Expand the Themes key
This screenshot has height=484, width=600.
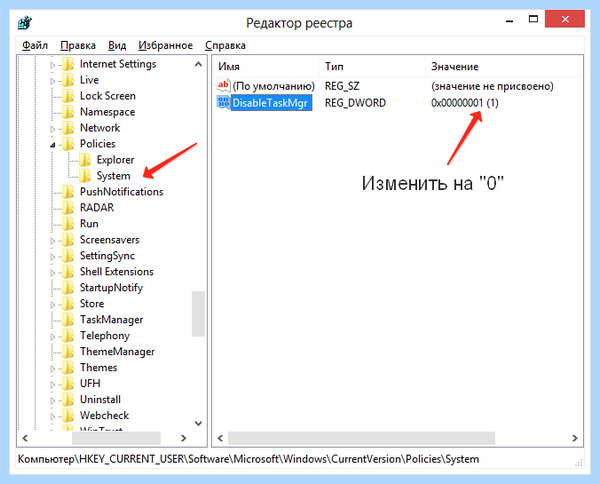point(53,369)
